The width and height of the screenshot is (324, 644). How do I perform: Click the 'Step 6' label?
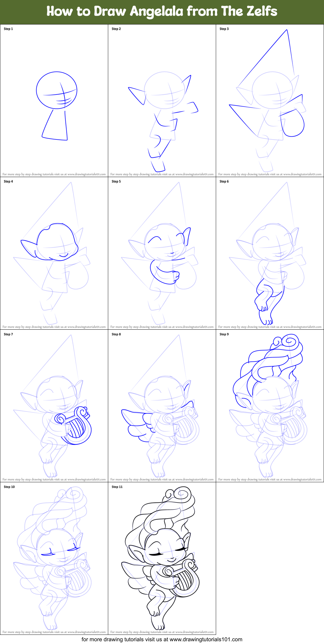pos(224,181)
